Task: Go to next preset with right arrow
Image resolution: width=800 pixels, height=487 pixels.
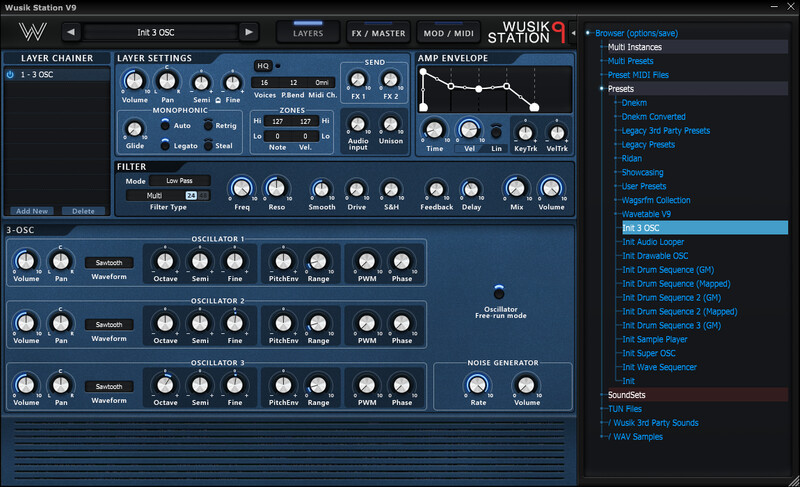Action: point(248,32)
